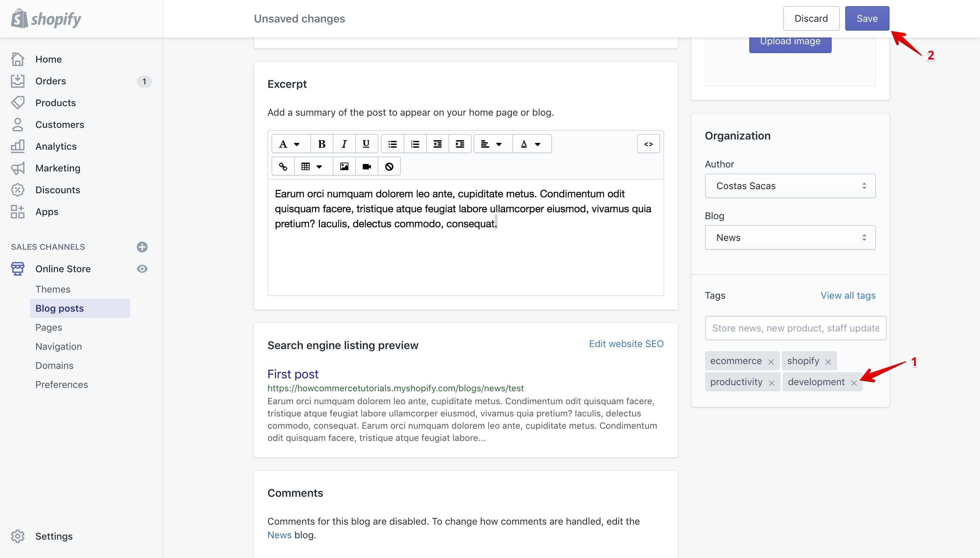Image resolution: width=980 pixels, height=558 pixels.
Task: Click the Save button
Action: point(867,18)
